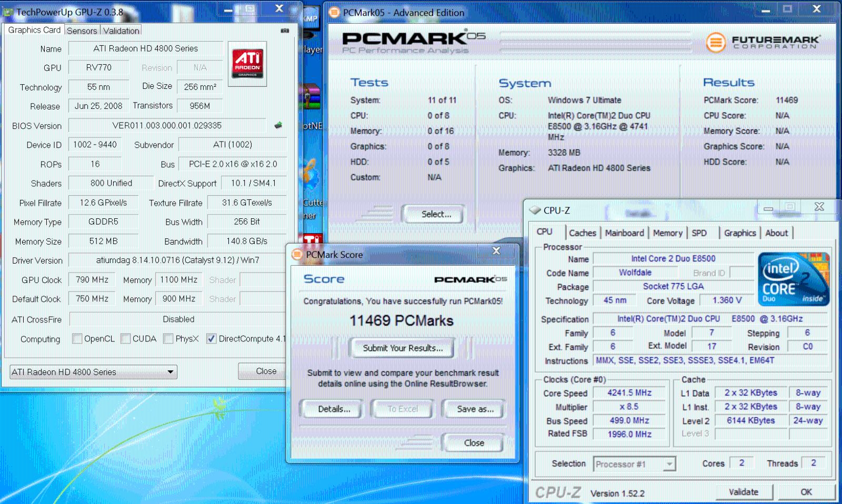Open the Graphics tab in CPU-Z
842x504 pixels.
740,233
